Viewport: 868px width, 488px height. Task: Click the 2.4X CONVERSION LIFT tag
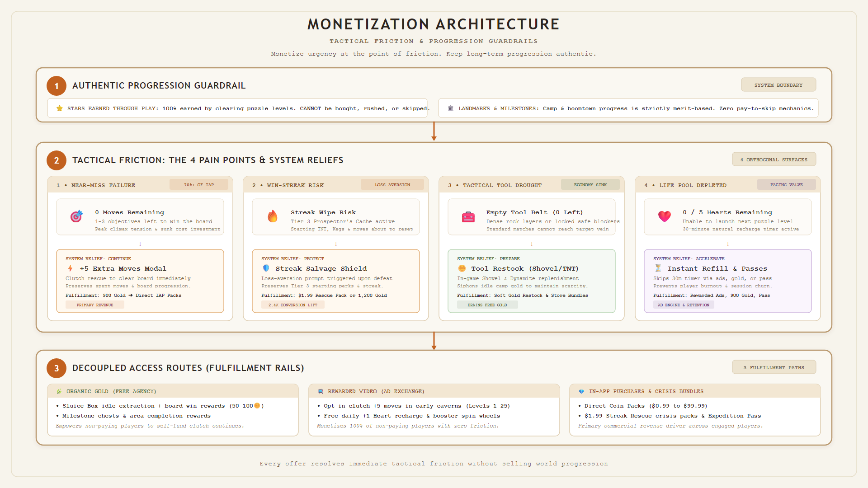tap(293, 305)
